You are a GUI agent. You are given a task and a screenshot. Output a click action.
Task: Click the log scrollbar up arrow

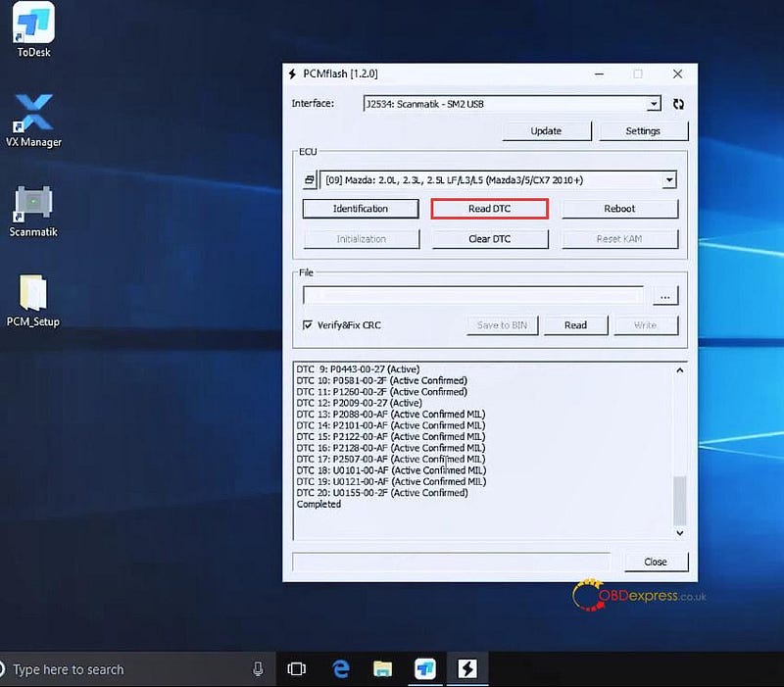coord(679,370)
